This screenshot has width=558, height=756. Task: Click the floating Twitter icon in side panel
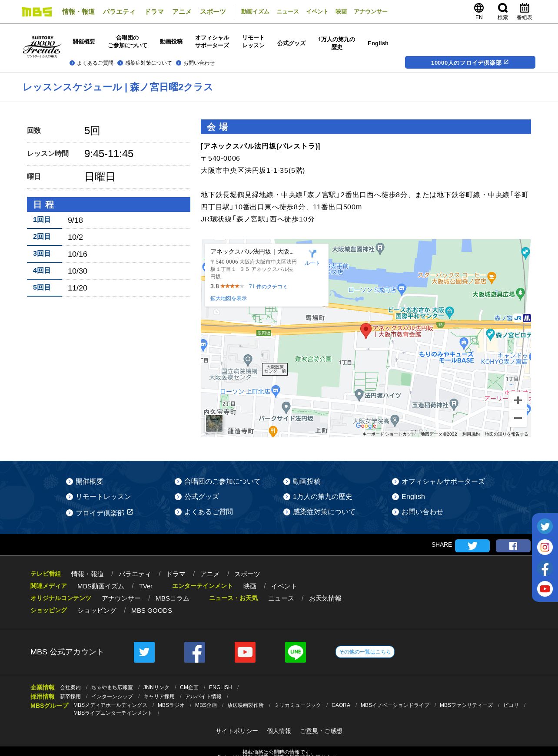pos(545,526)
